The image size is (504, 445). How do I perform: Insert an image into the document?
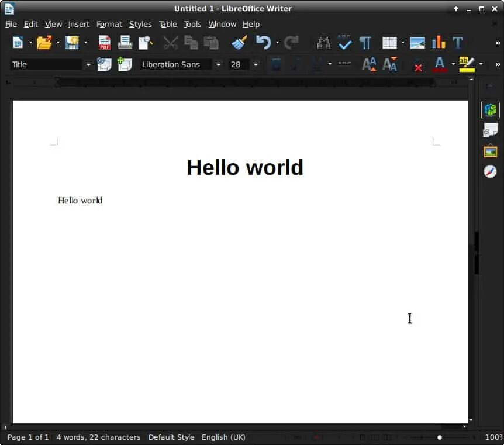tap(417, 42)
